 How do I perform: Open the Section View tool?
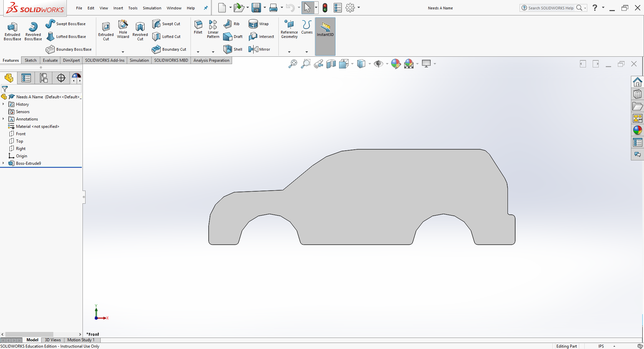click(331, 64)
